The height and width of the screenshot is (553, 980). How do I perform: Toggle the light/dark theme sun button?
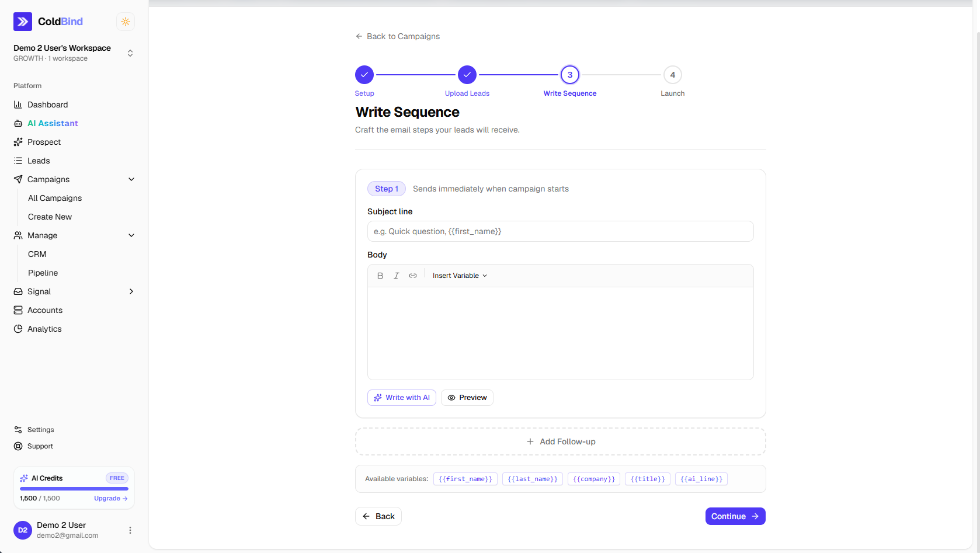click(126, 22)
